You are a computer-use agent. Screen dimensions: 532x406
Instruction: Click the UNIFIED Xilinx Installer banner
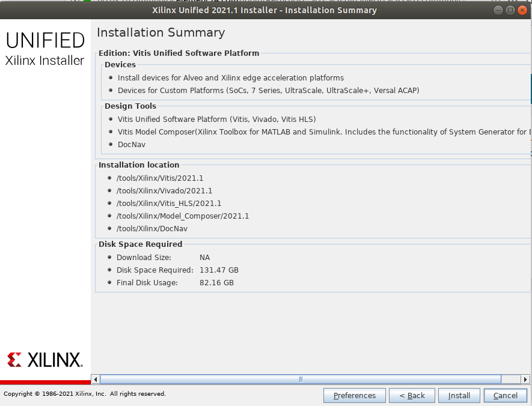[45, 49]
